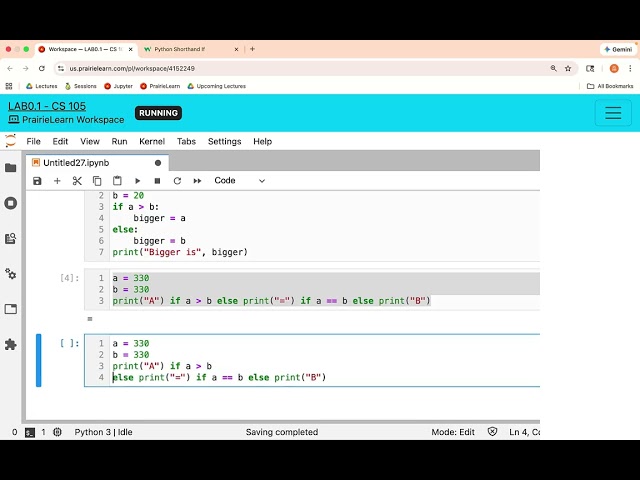
Task: Open a new browser tab
Action: tap(252, 49)
